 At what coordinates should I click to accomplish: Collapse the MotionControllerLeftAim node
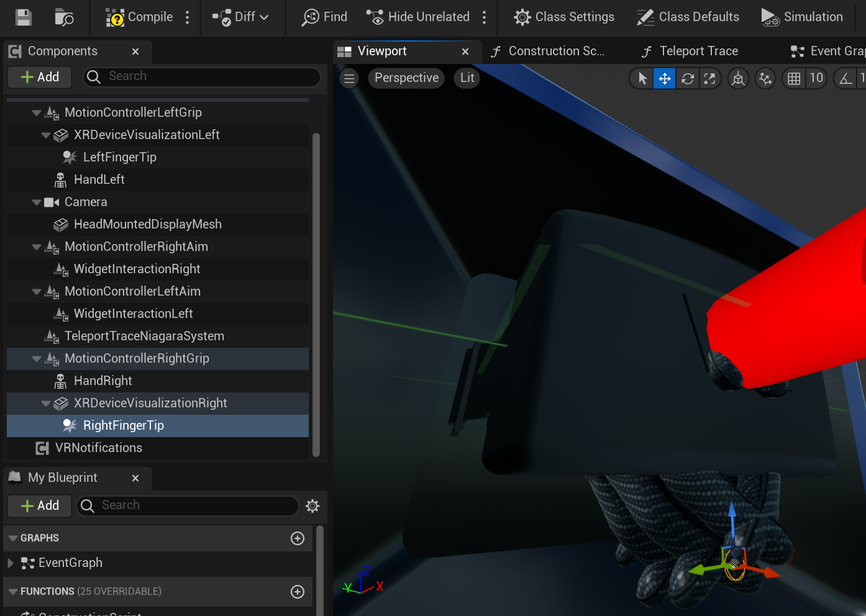pyautogui.click(x=37, y=292)
